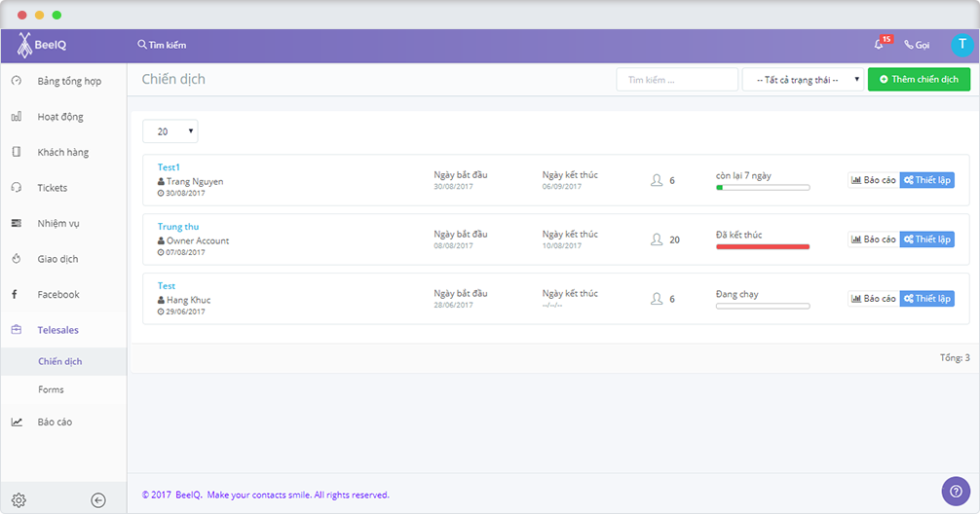Image resolution: width=980 pixels, height=514 pixels.
Task: Click the notification bell icon
Action: click(879, 45)
